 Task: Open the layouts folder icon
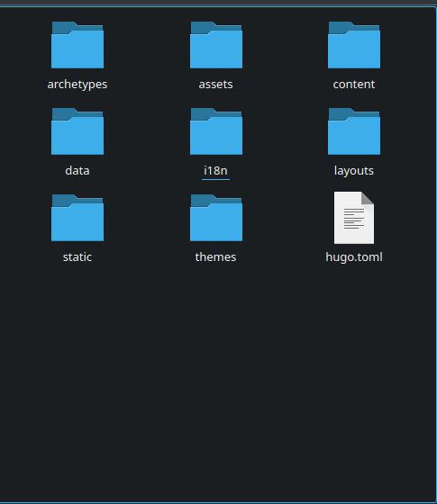pyautogui.click(x=354, y=131)
